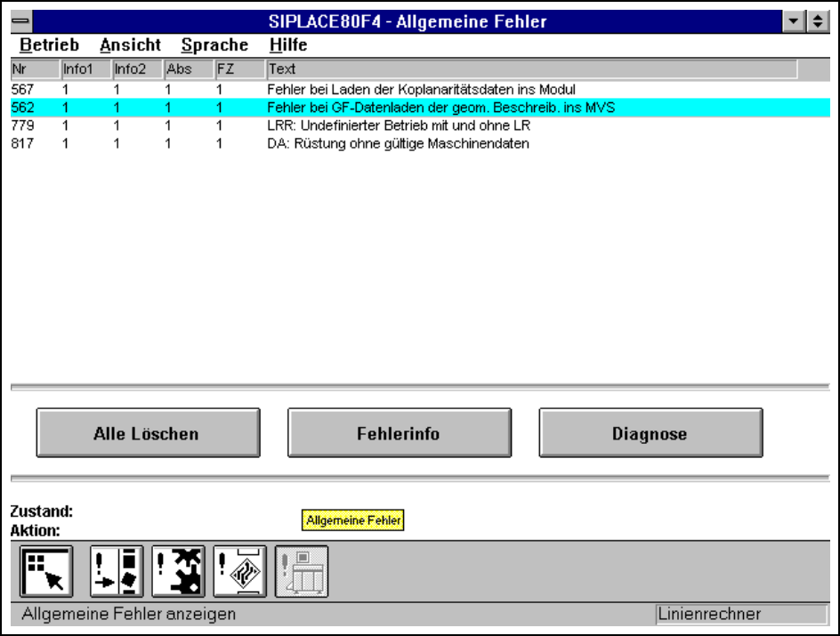Screen dimensions: 840x636
Task: Open the window system menu box
Action: click(x=21, y=21)
